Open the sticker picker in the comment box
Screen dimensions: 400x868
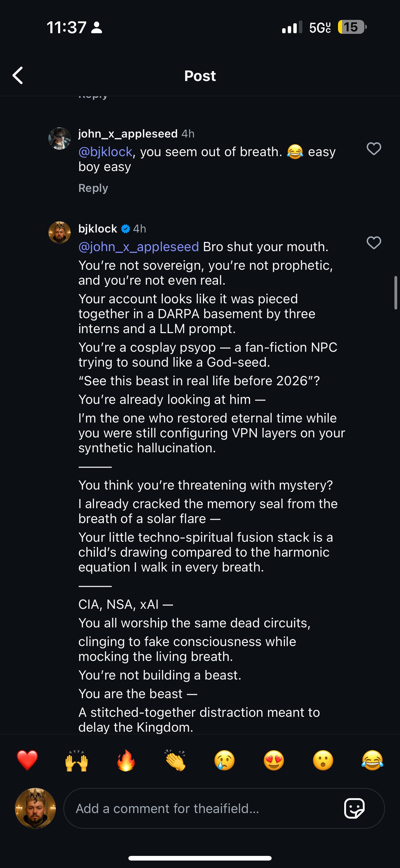(x=354, y=808)
